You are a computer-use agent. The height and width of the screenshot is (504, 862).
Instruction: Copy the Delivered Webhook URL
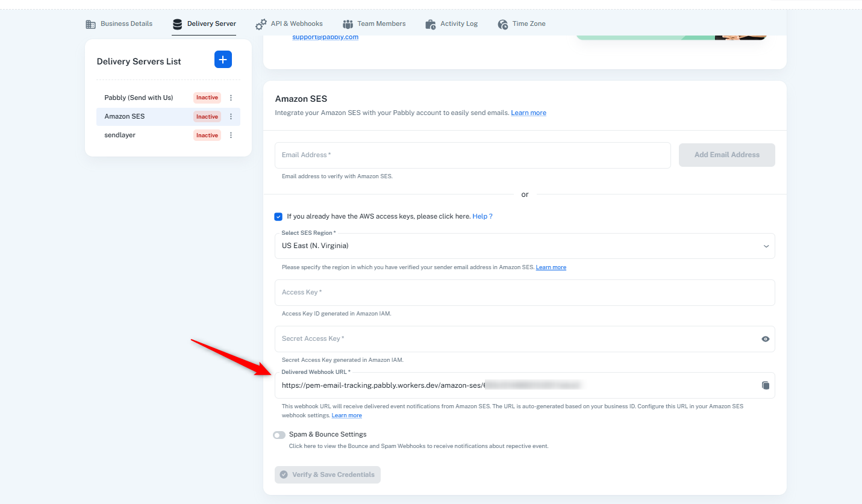(765, 385)
